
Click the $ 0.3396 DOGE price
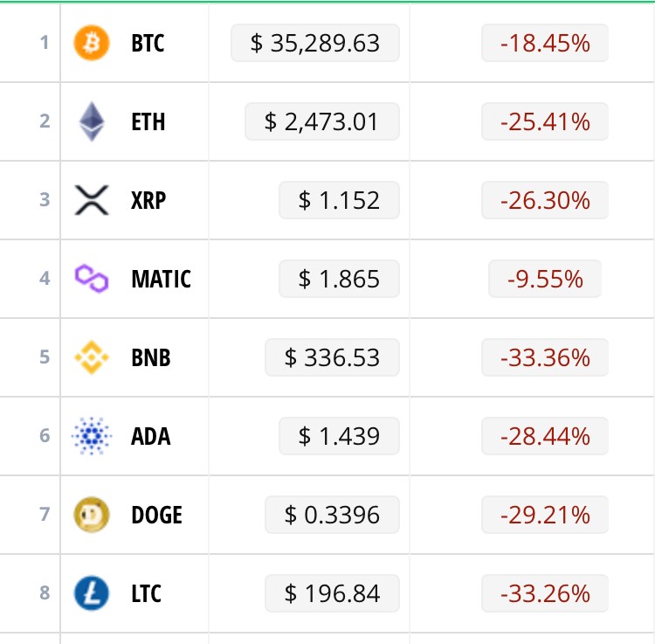point(332,515)
